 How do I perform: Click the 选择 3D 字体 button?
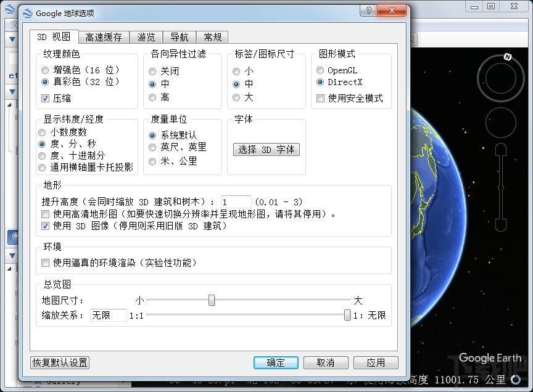pyautogui.click(x=266, y=149)
